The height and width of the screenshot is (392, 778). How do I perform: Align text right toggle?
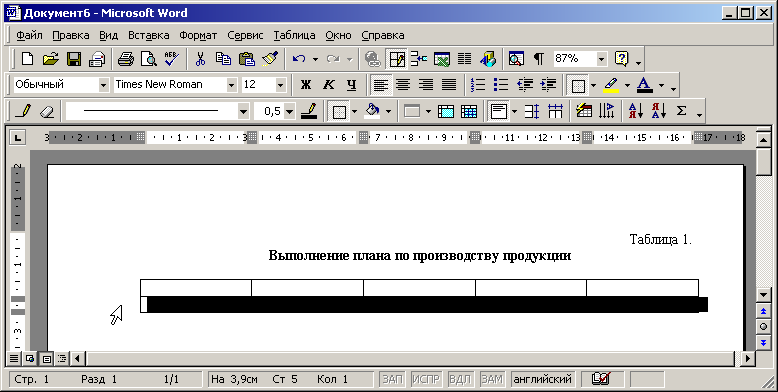(x=426, y=85)
